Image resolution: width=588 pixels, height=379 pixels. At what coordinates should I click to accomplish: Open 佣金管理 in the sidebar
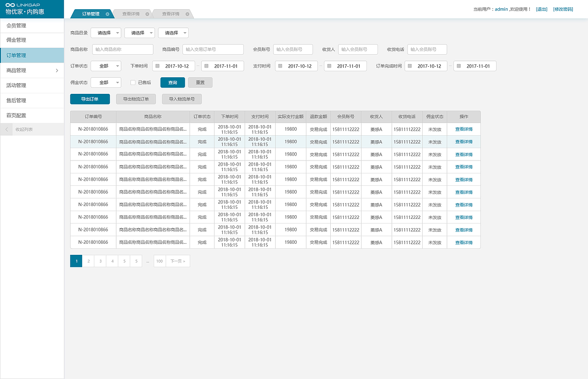point(32,40)
